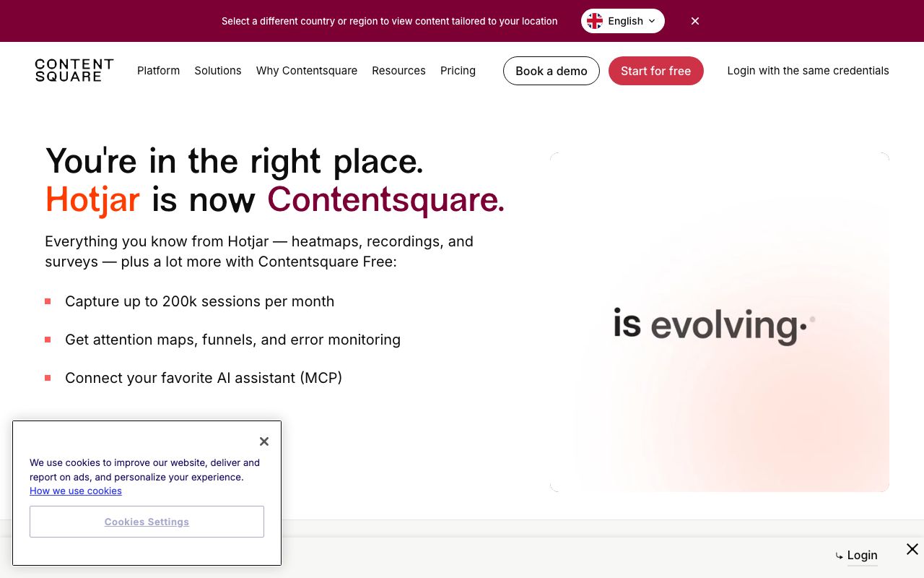Go to the Pricing page
This screenshot has height=578, width=924.
pyautogui.click(x=458, y=71)
